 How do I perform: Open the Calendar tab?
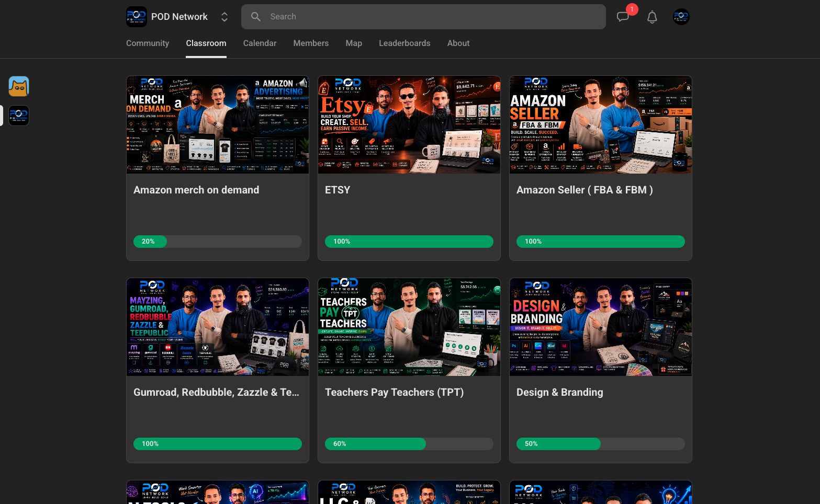(x=260, y=43)
